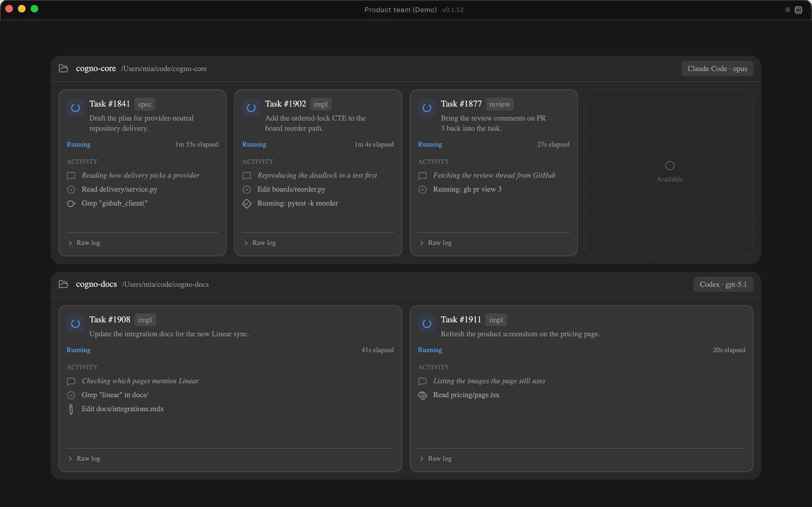Image resolution: width=812 pixels, height=507 pixels.
Task: Click the 'Claude Code · opus' badge
Action: pyautogui.click(x=717, y=68)
